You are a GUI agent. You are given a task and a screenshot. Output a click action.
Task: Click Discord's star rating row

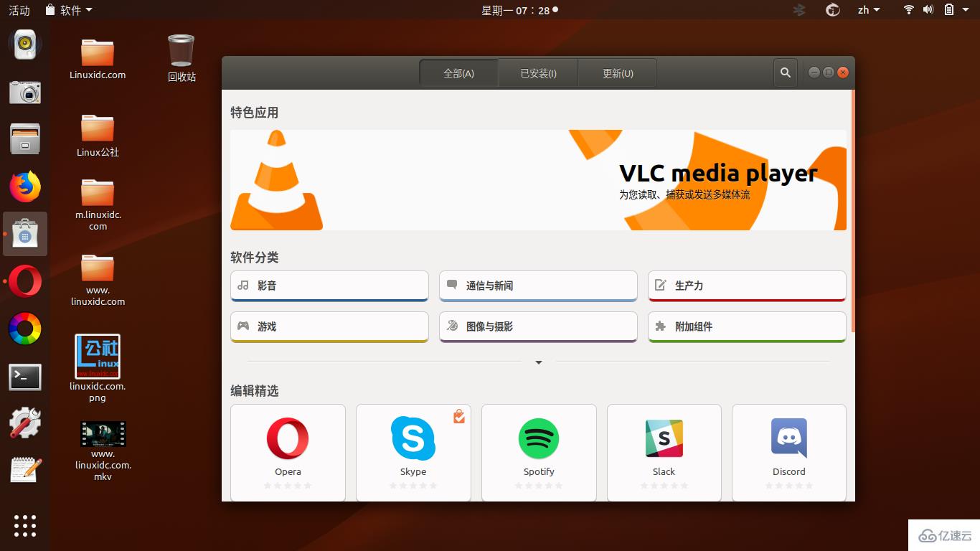click(789, 486)
